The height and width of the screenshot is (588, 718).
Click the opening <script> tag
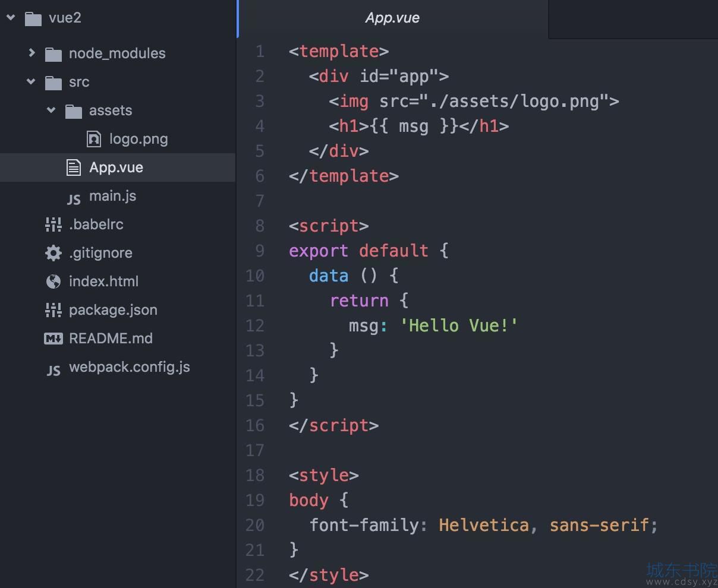pos(329,226)
